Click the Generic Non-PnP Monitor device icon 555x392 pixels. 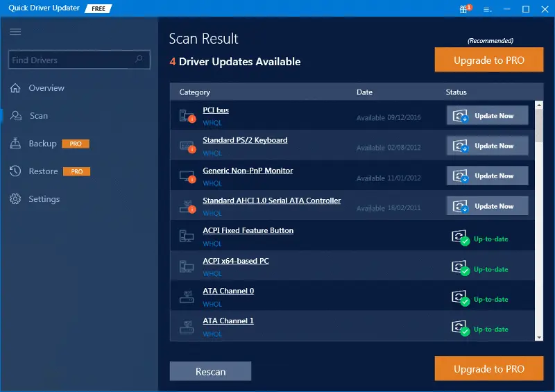coord(187,176)
